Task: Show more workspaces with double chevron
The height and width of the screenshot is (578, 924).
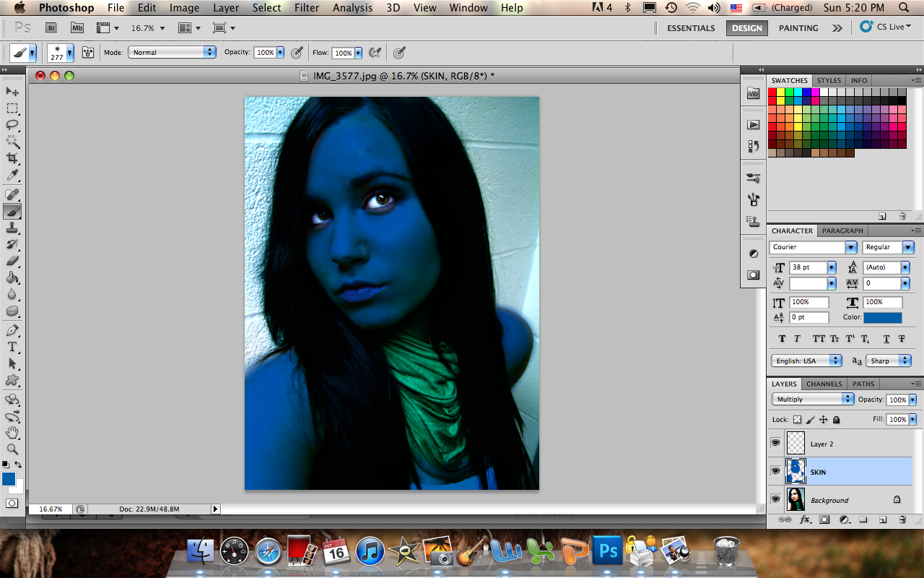Action: click(x=837, y=27)
